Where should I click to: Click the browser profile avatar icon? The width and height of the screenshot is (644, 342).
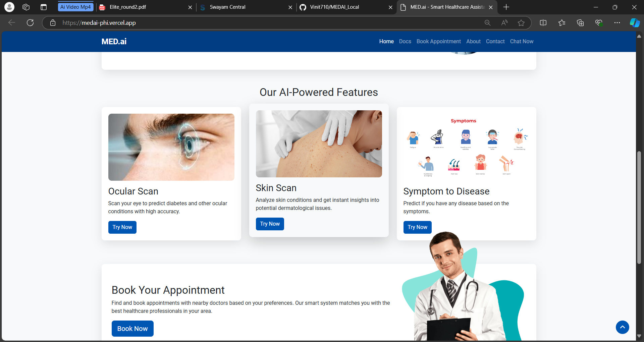[9, 7]
